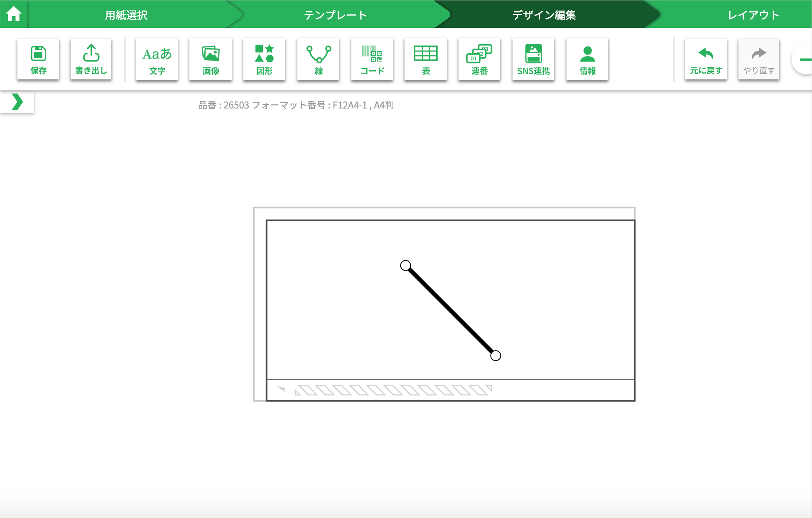The width and height of the screenshot is (812, 518).
Task: Select upper-left line endpoint handle
Action: click(406, 266)
